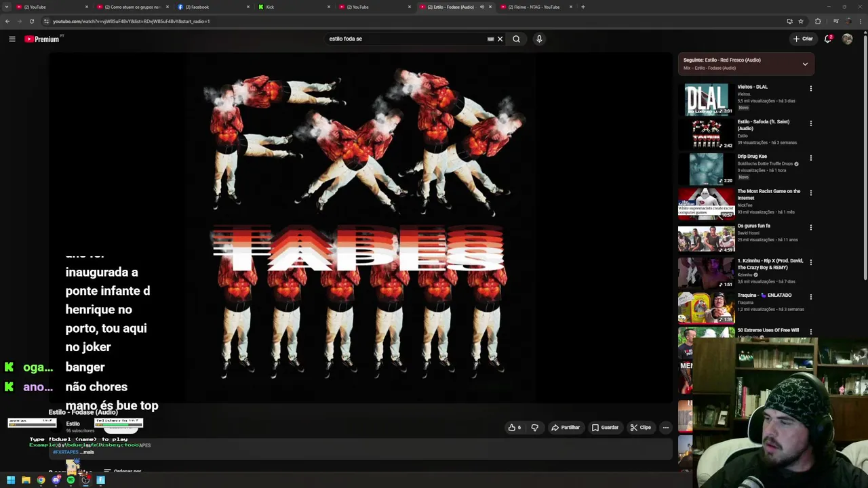Open the on-screen keyboard in search box

[490, 39]
